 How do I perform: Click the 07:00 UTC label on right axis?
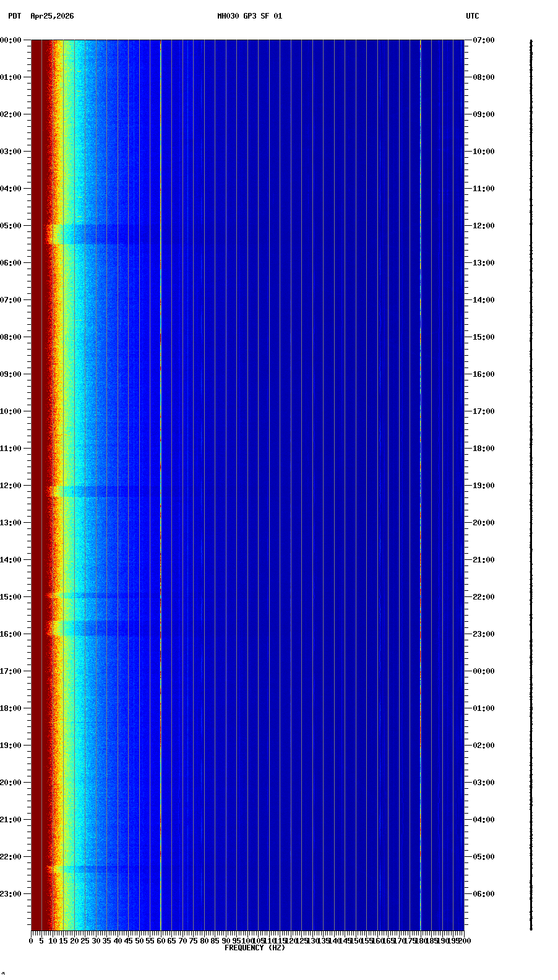[484, 40]
